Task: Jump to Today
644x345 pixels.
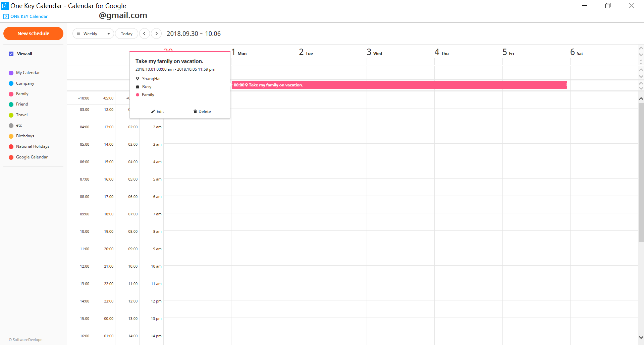Action: (x=126, y=33)
